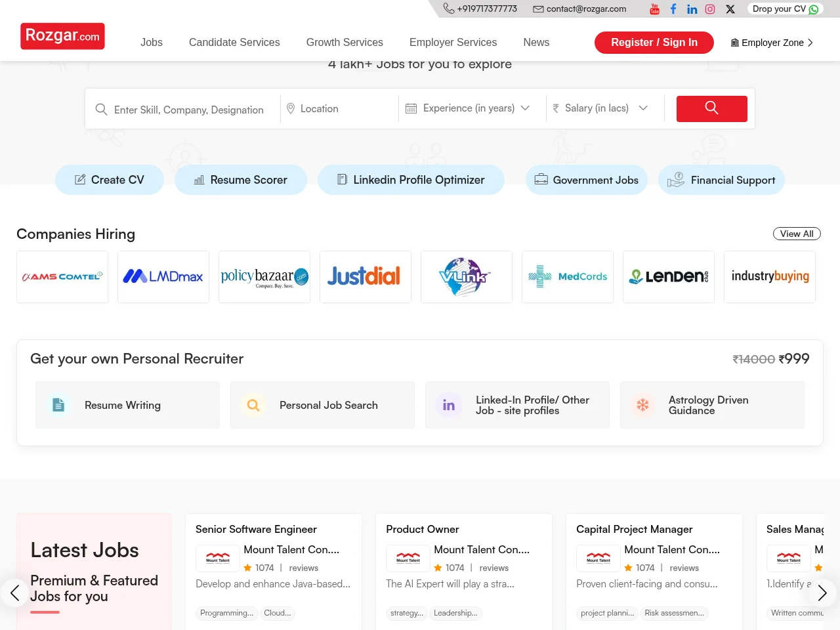Open the Employer Services menu
Viewport: 840px width, 630px height.
453,42
